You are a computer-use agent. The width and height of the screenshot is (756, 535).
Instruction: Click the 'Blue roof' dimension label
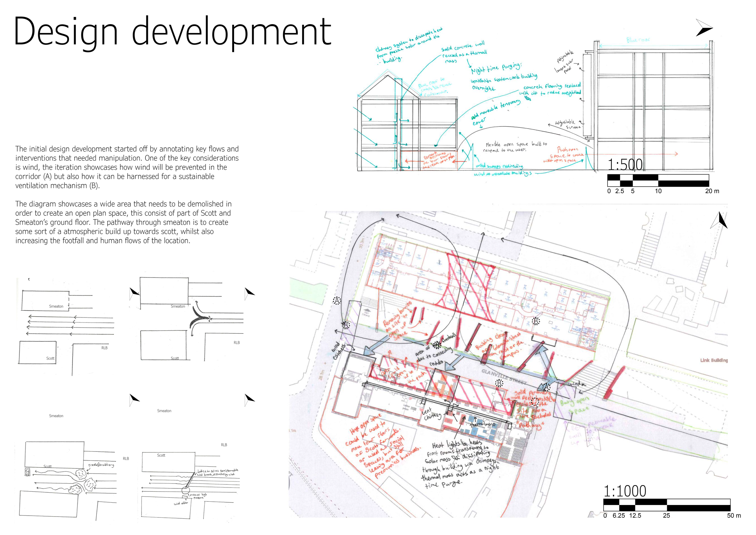638,40
